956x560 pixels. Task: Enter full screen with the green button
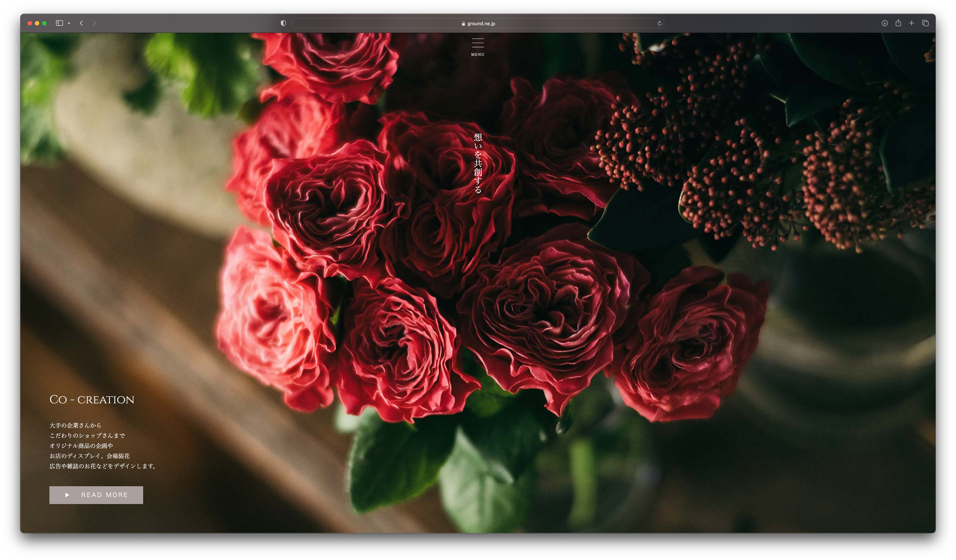[x=44, y=23]
